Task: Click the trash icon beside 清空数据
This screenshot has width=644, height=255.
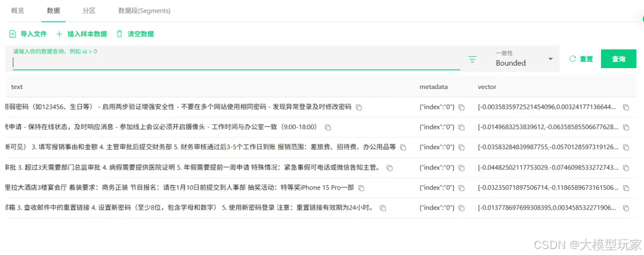Action: pyautogui.click(x=119, y=33)
